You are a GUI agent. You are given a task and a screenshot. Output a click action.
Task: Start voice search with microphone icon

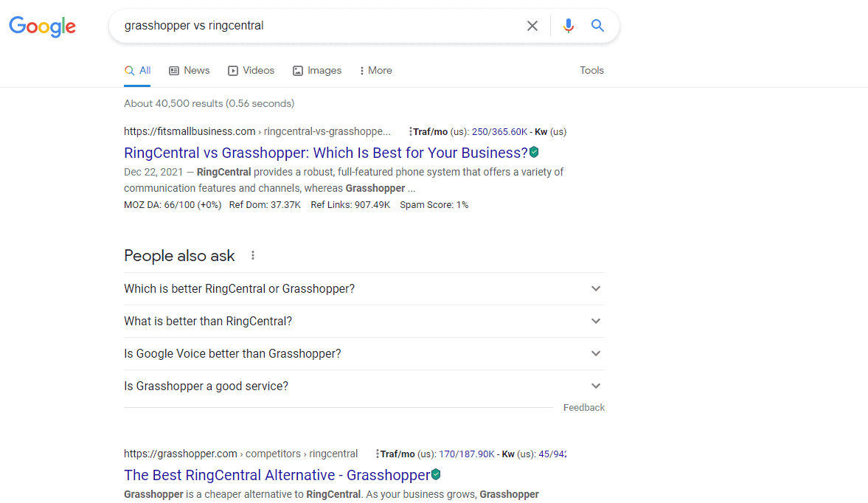[x=568, y=26]
